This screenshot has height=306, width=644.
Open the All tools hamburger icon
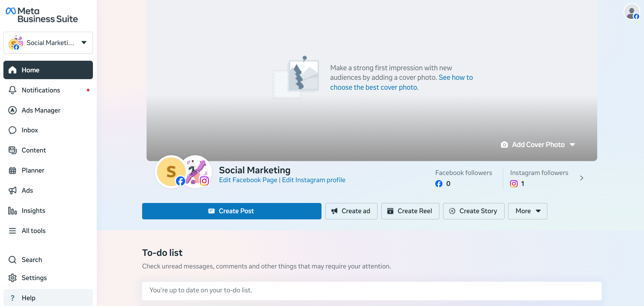click(13, 231)
